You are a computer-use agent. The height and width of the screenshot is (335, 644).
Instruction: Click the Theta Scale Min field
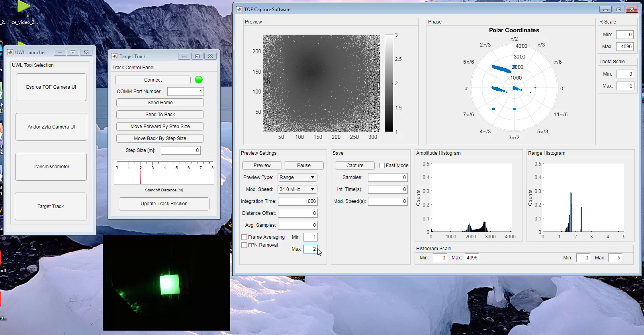point(625,74)
